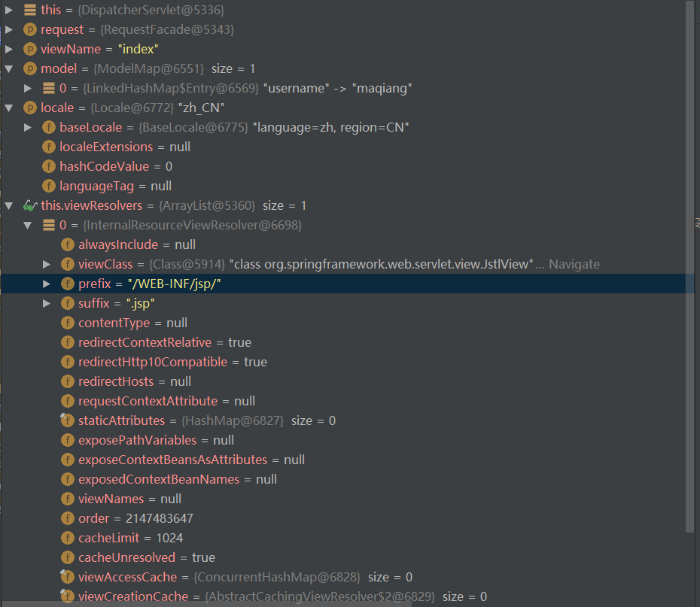Select the JstlView class name text

382,265
